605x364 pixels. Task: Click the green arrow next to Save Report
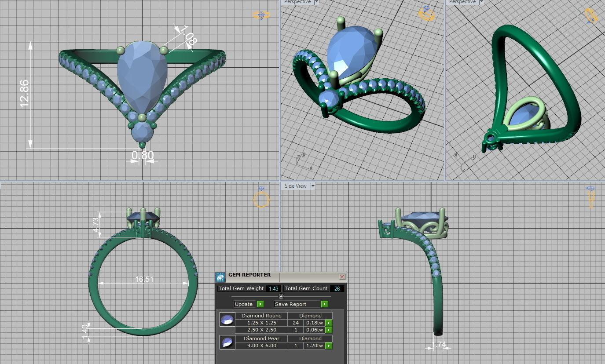pos(324,304)
